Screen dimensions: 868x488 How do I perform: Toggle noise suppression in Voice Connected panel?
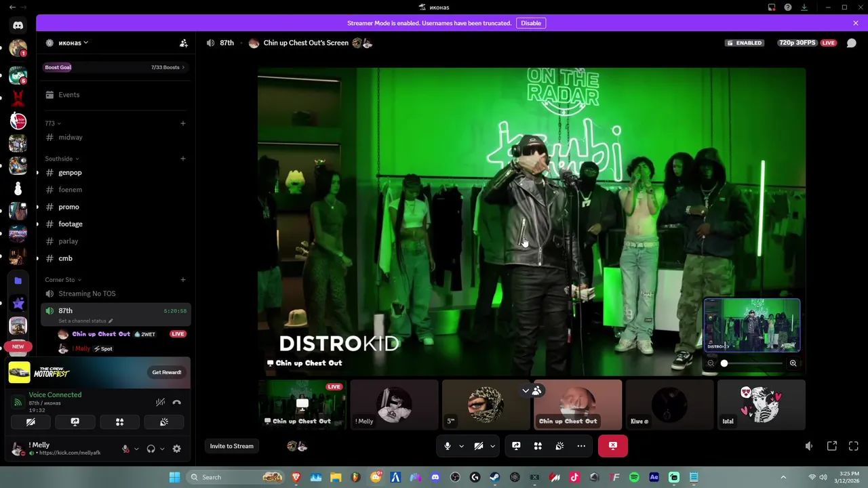[x=160, y=402]
